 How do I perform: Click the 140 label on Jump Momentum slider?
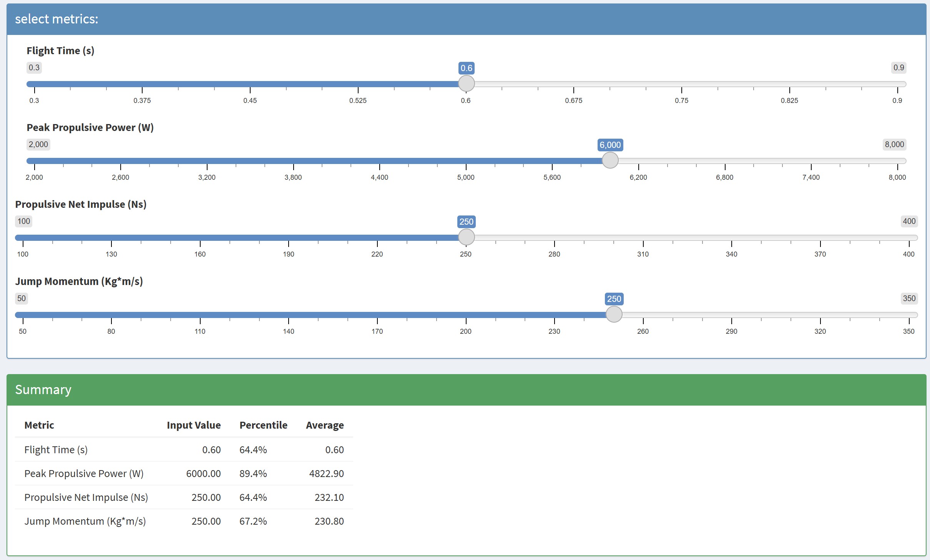click(289, 331)
